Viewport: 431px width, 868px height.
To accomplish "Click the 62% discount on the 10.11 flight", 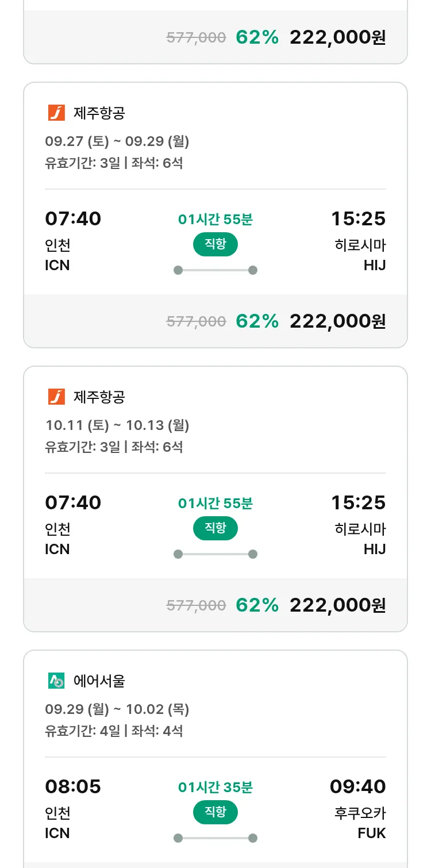I will click(x=257, y=605).
